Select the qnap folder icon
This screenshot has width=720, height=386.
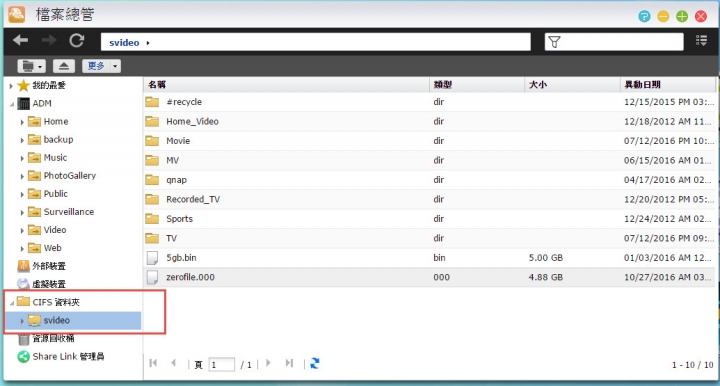coord(152,180)
